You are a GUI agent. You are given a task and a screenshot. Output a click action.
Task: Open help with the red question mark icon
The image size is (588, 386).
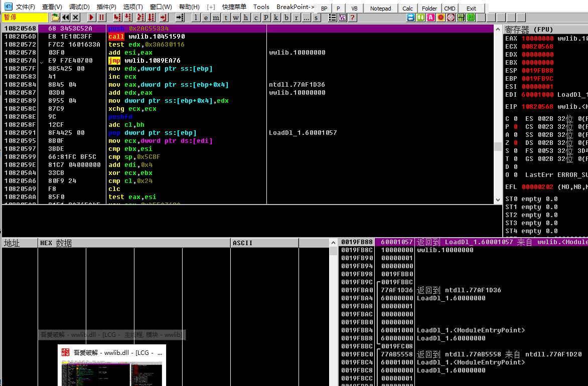(352, 17)
